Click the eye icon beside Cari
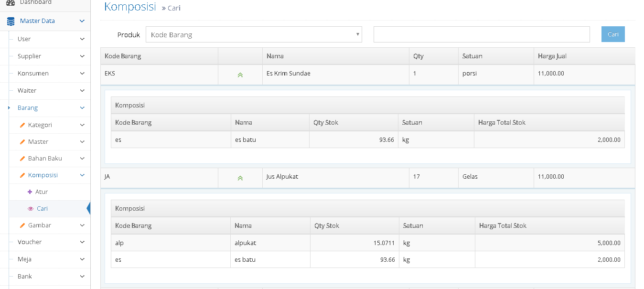This screenshot has width=644, height=289. pyautogui.click(x=31, y=209)
